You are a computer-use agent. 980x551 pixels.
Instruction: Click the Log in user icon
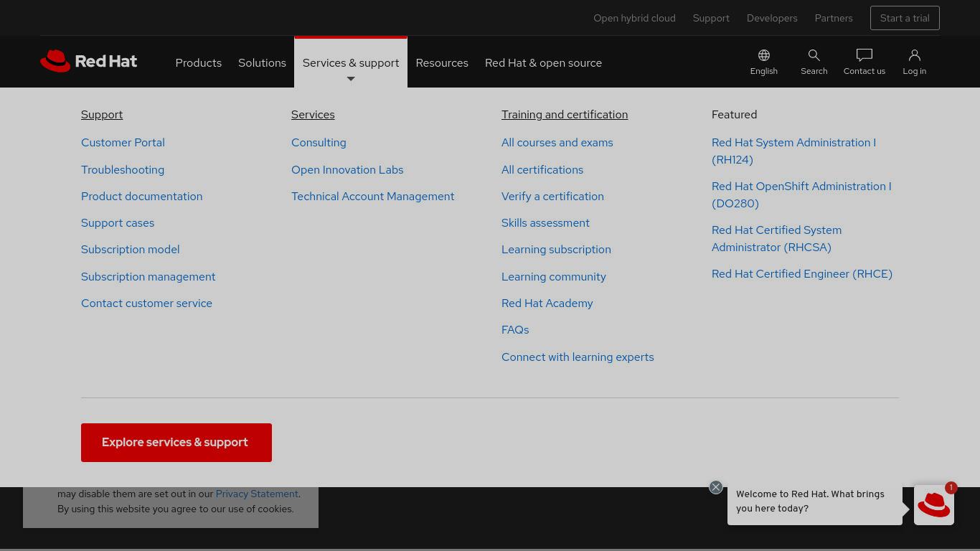[x=914, y=55]
